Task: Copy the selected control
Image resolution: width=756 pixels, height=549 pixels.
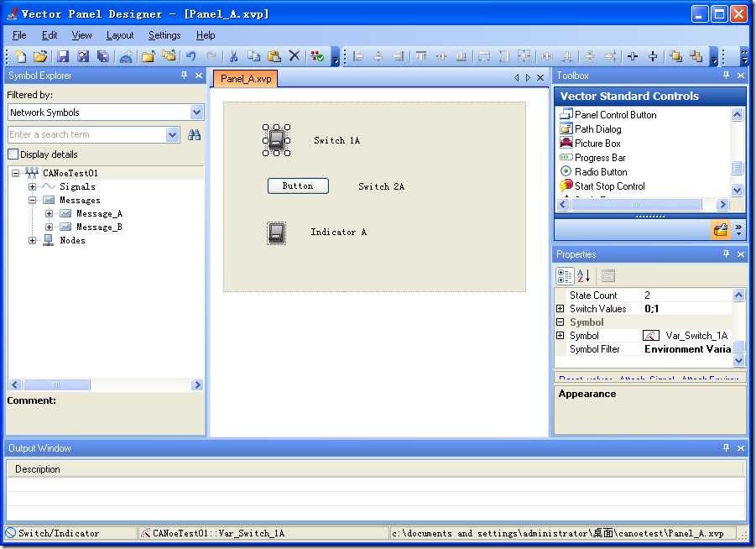Action: (x=253, y=56)
